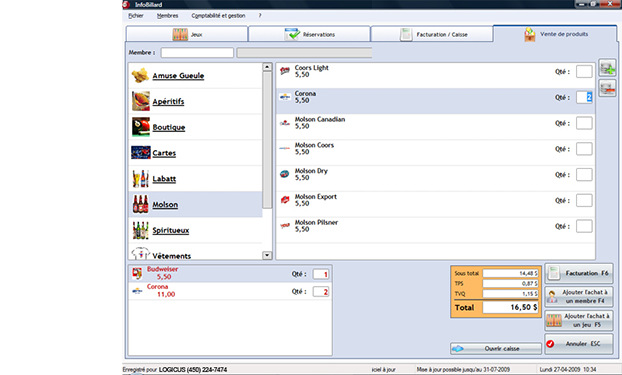Image resolution: width=622 pixels, height=375 pixels.
Task: Click the Membre number input field
Action: (197, 52)
